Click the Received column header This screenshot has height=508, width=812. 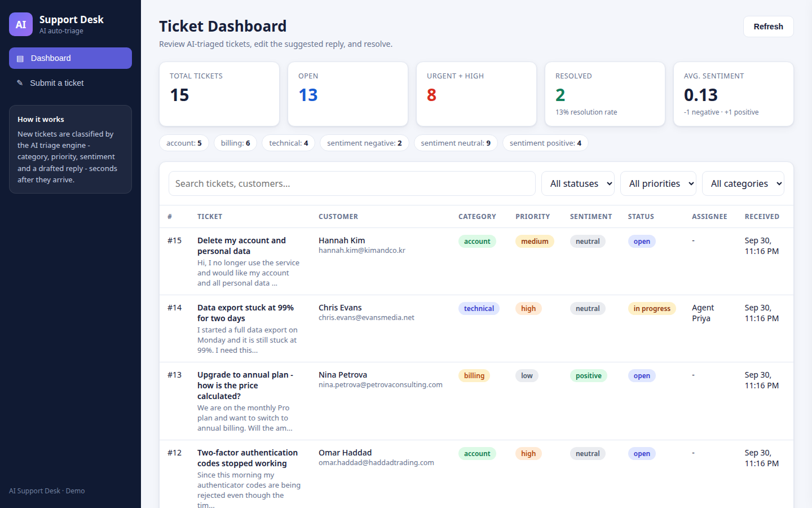pyautogui.click(x=762, y=217)
